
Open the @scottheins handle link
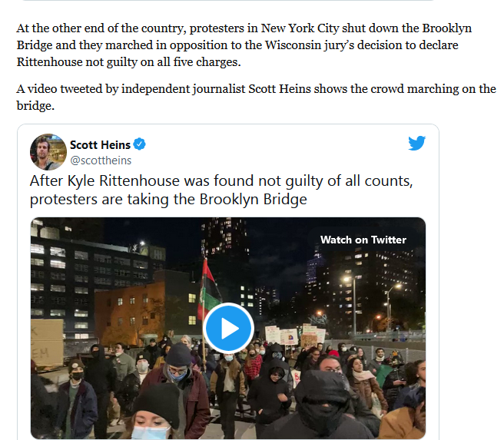pos(101,160)
